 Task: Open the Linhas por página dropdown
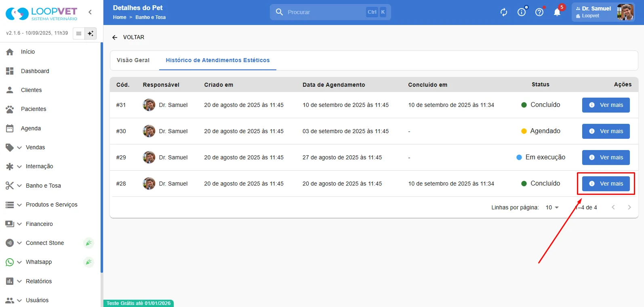point(552,207)
